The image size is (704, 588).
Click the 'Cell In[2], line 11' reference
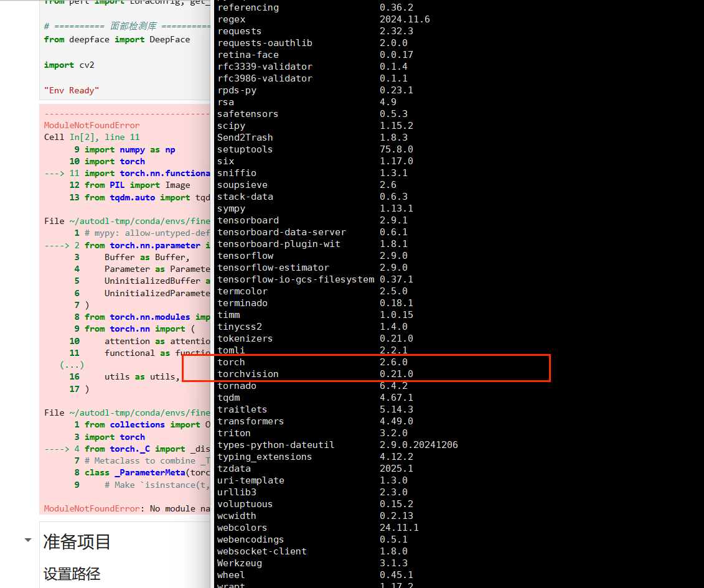(x=92, y=137)
